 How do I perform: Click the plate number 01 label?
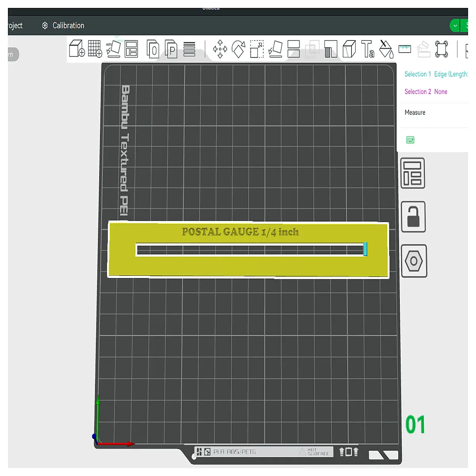tap(415, 425)
